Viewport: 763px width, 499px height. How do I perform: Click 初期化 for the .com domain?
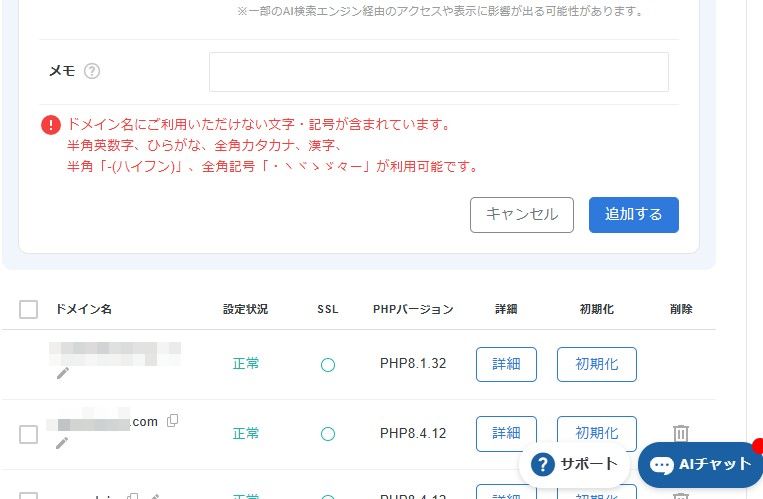click(x=596, y=433)
